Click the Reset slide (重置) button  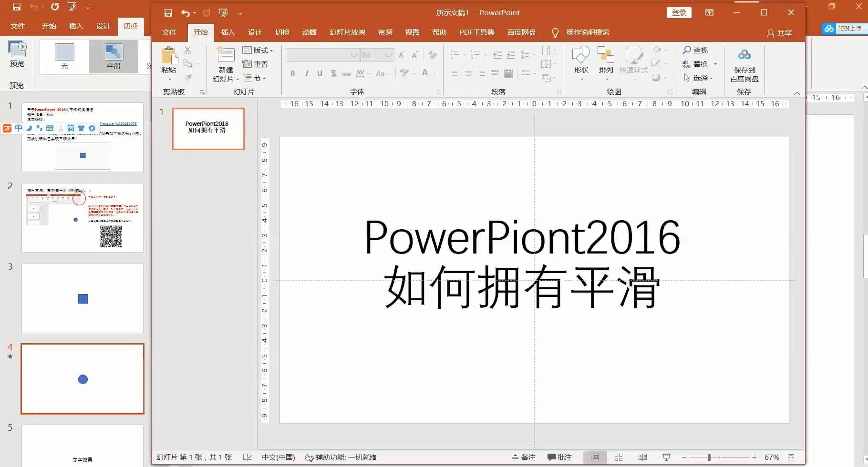click(255, 64)
